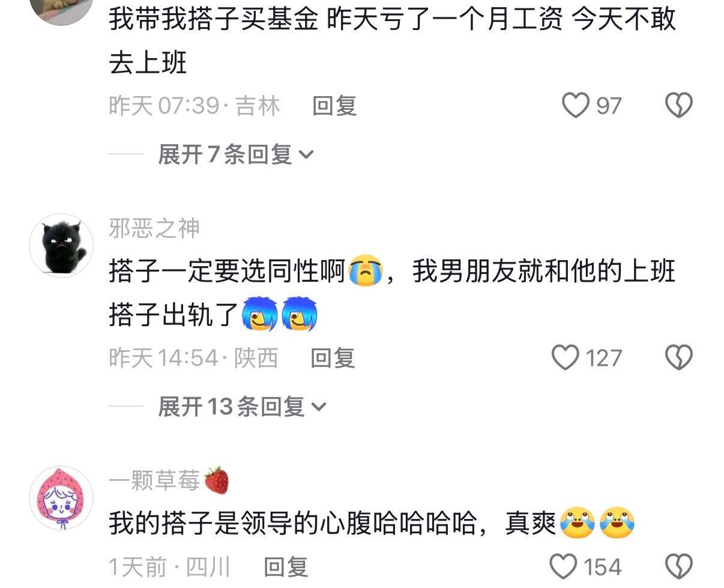Reply to the 四川 comment
This screenshot has width=724, height=588.
coord(286,566)
